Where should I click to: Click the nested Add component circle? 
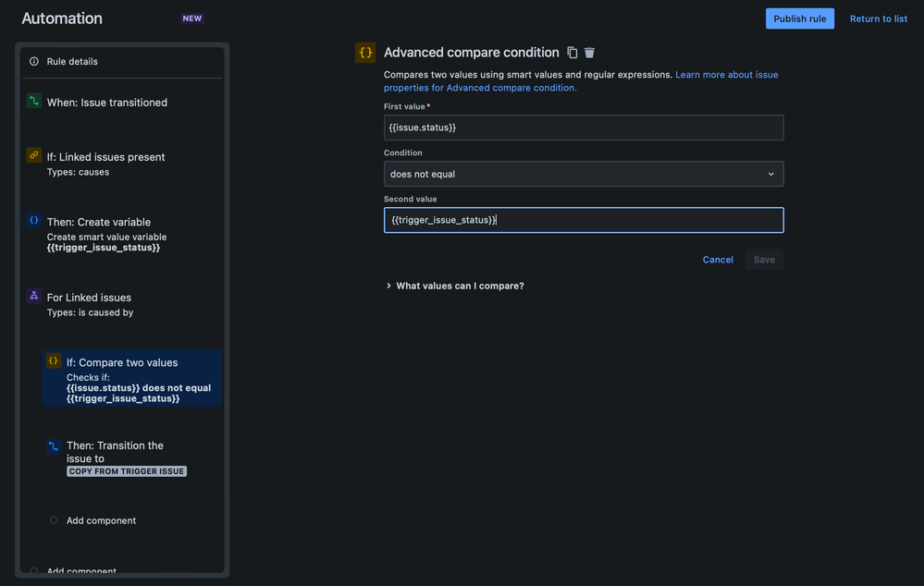pyautogui.click(x=54, y=520)
